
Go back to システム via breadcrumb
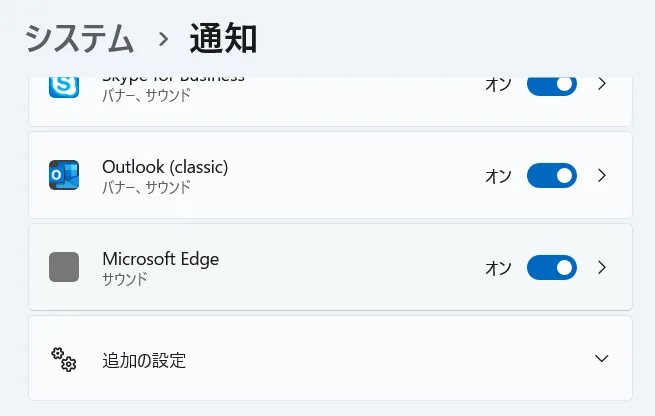[80, 39]
